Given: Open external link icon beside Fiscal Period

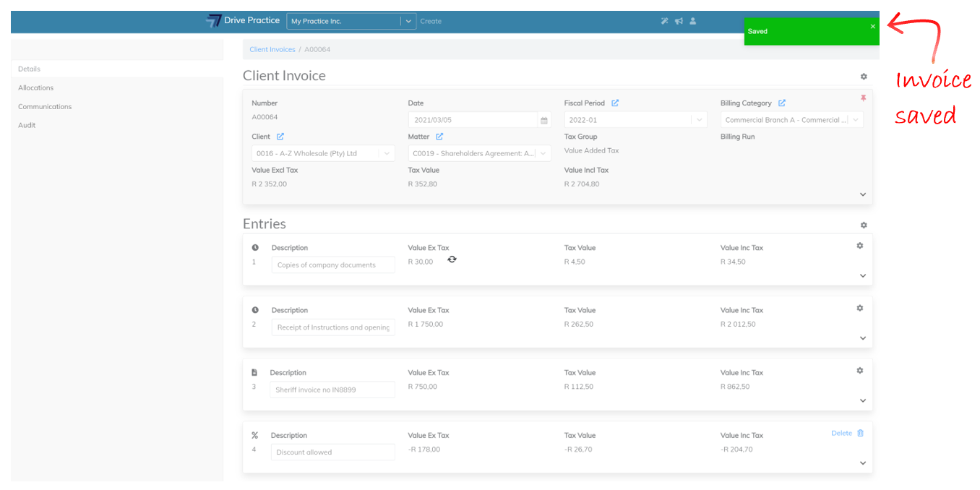Looking at the screenshot, I should pos(615,103).
